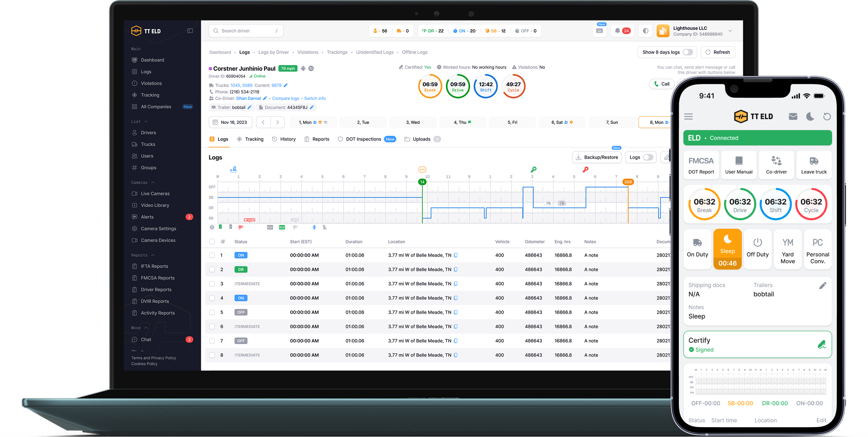Open chart settings via the gear icon
Image resolution: width=868 pixels, height=437 pixels.
(x=212, y=227)
